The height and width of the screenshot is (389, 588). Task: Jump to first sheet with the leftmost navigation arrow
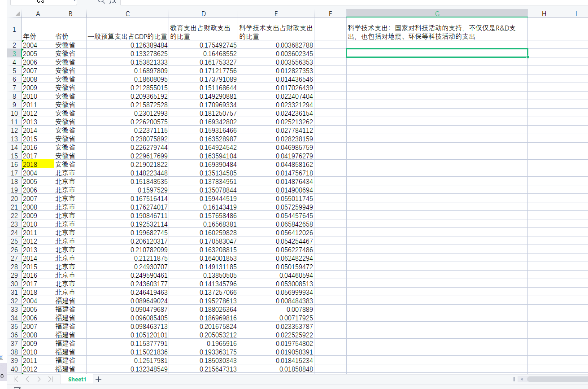point(16,379)
